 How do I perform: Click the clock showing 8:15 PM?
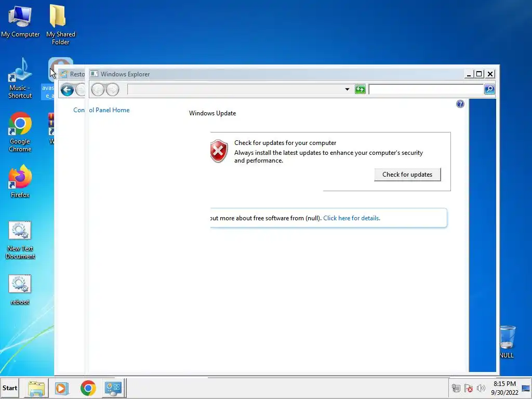point(504,388)
